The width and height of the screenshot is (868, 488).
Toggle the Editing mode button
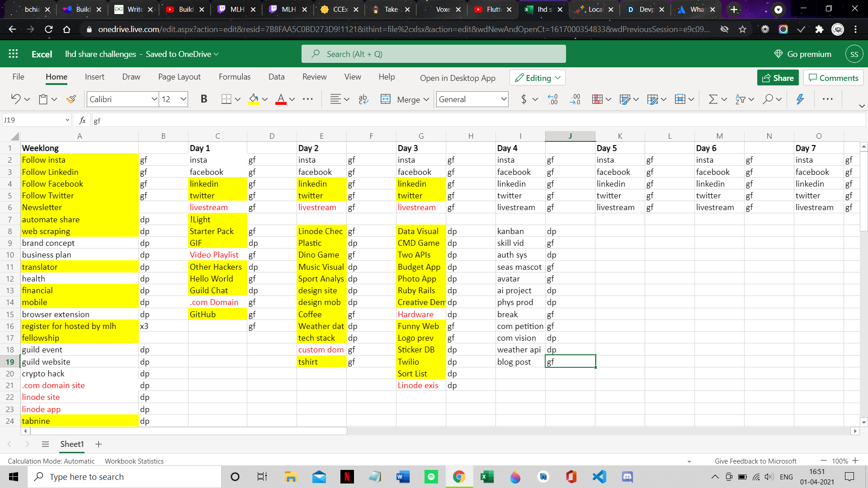coord(538,78)
